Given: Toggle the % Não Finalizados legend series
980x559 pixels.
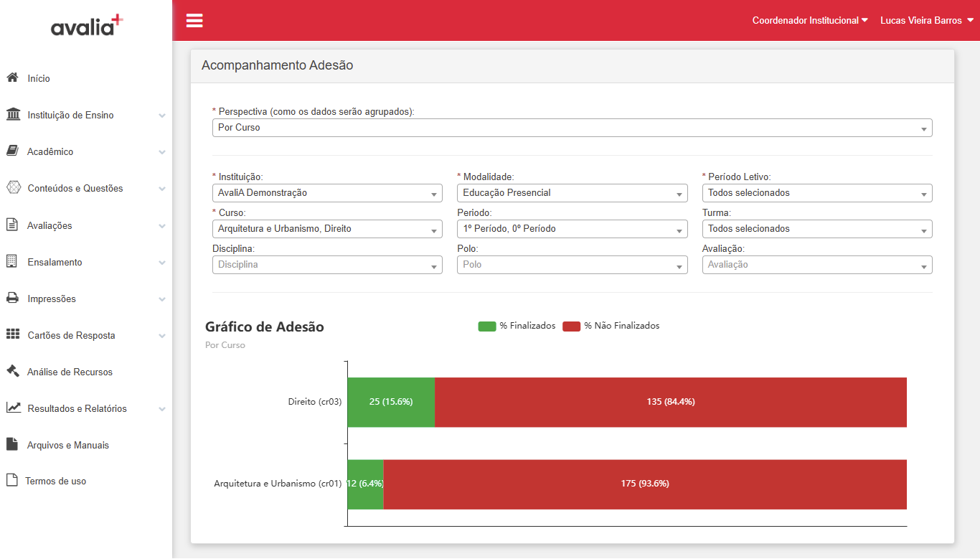Looking at the screenshot, I should [611, 326].
